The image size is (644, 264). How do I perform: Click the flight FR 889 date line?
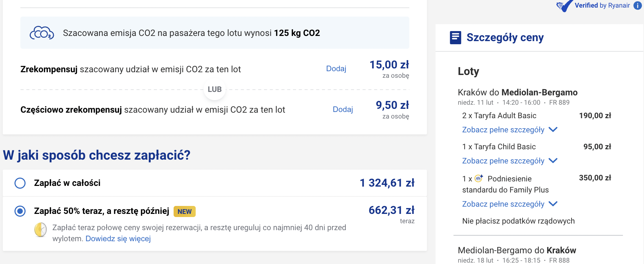coord(514,103)
